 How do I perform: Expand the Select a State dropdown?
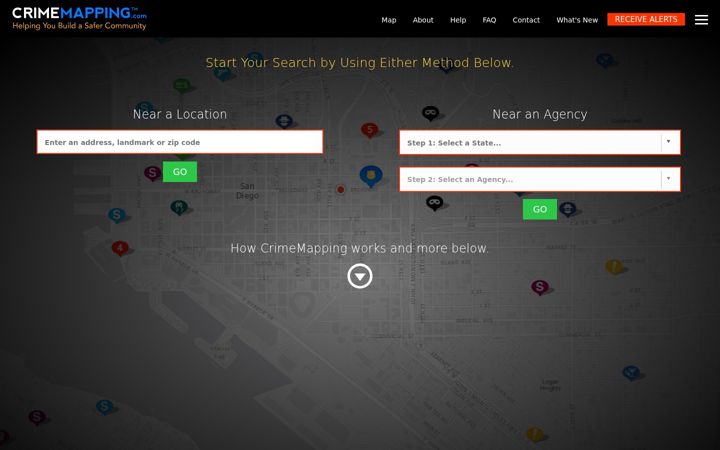pos(540,142)
